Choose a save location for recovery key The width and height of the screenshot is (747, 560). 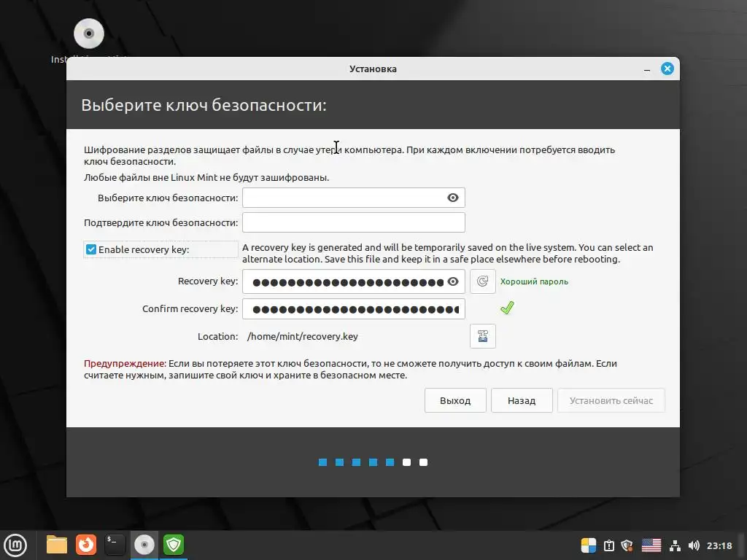tap(483, 336)
